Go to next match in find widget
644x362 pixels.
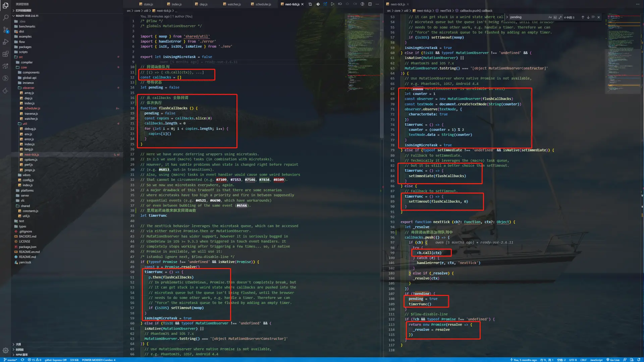(x=588, y=17)
